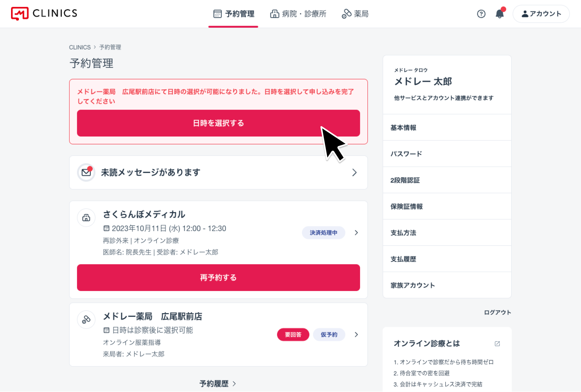
Task: Click the 再予約する button
Action: [218, 278]
